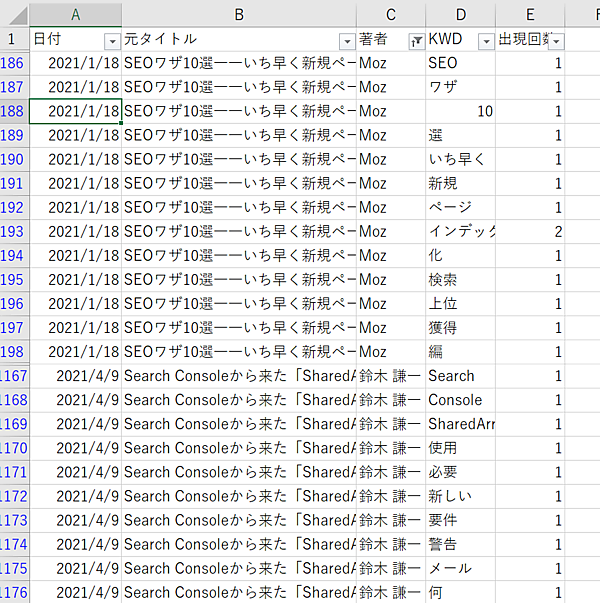Click KWD cell containing 獲得
Viewport: 600px width, 603px height.
[x=461, y=328]
